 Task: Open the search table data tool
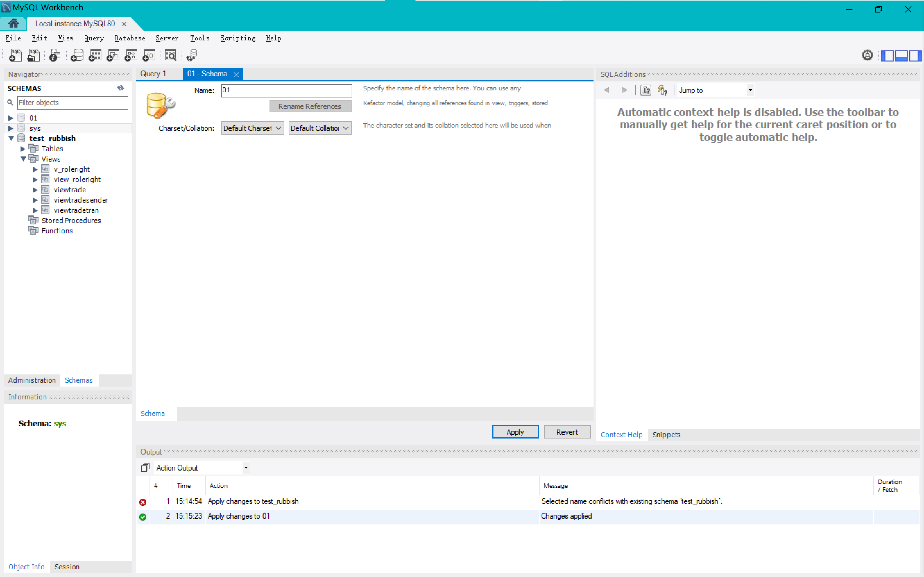pos(170,55)
